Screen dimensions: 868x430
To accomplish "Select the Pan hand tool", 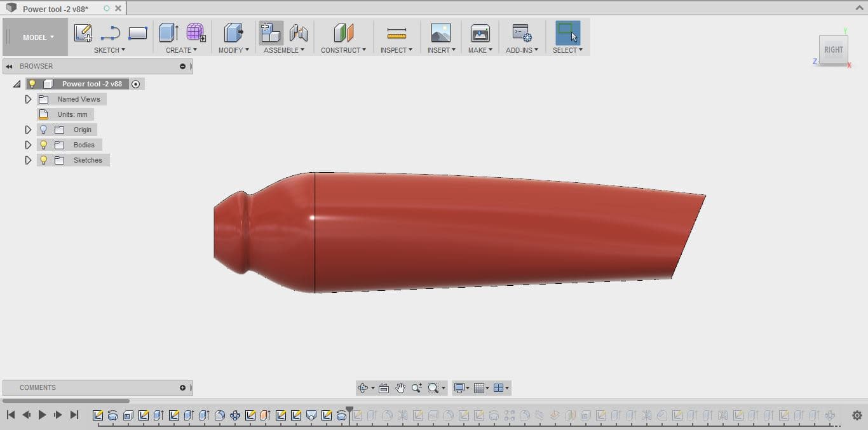I will click(400, 388).
